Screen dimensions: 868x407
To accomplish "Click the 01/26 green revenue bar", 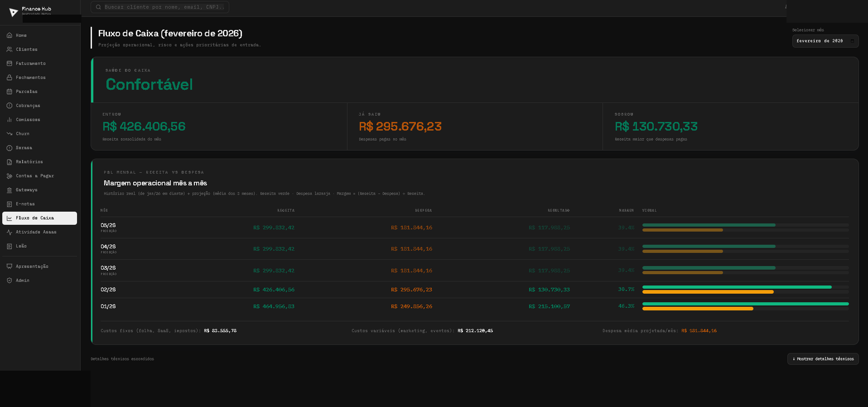I will [746, 304].
